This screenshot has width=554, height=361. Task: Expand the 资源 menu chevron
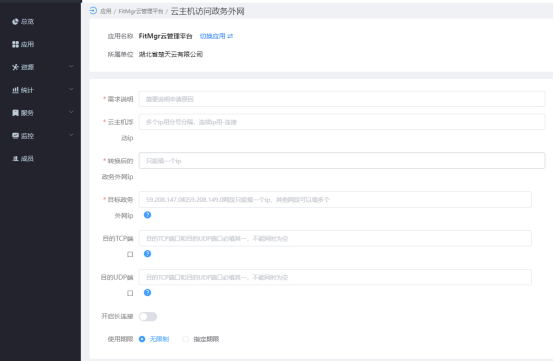tap(71, 66)
